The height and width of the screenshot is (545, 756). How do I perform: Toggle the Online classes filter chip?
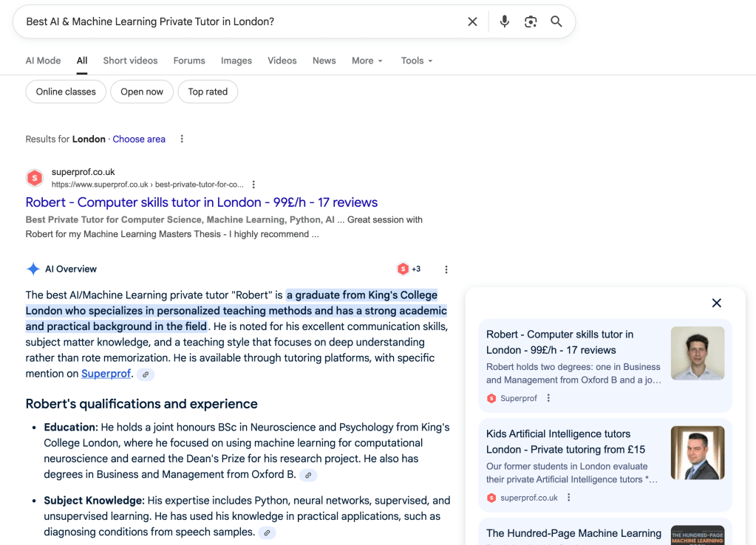(x=66, y=92)
